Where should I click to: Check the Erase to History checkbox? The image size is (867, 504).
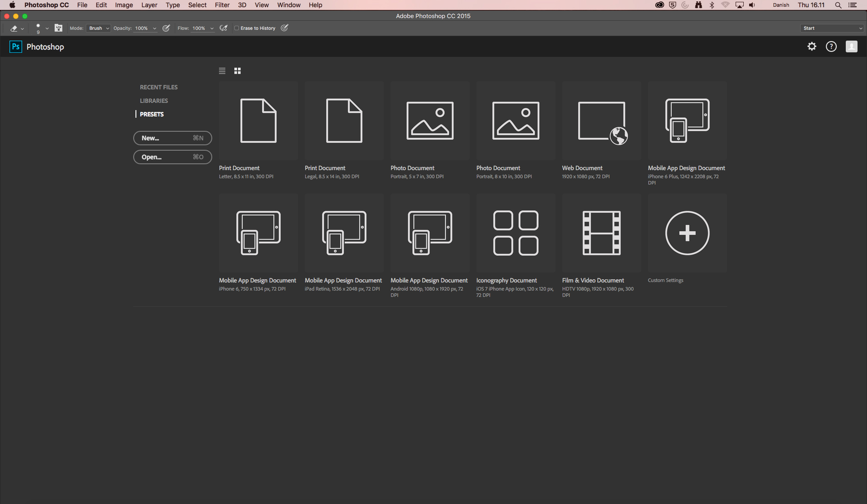click(x=236, y=28)
